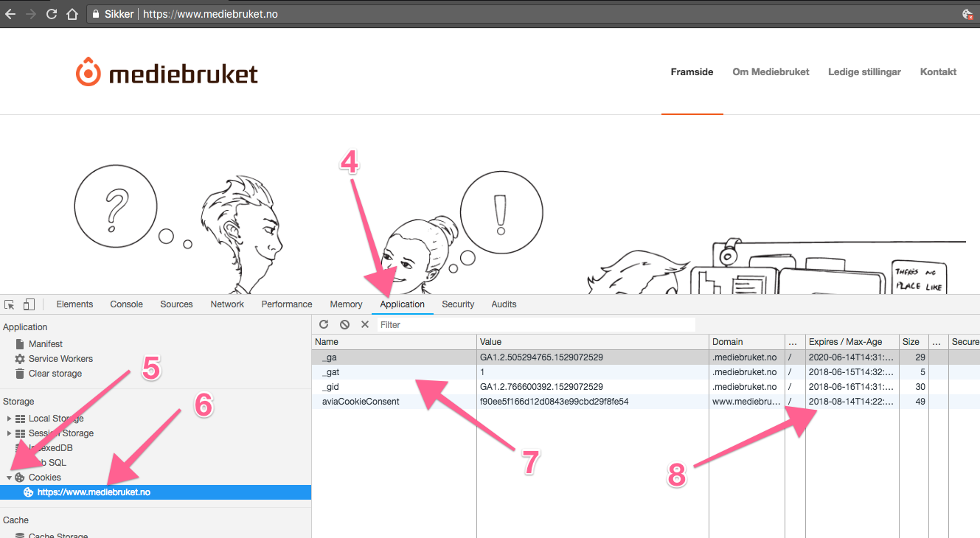The width and height of the screenshot is (980, 538).
Task: Sort by the Value column header
Action: (593, 342)
